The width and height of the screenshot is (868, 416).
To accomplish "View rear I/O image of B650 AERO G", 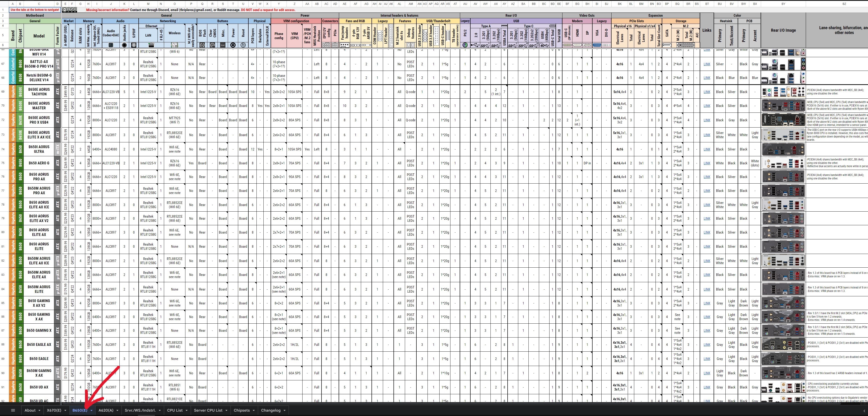I will point(783,163).
